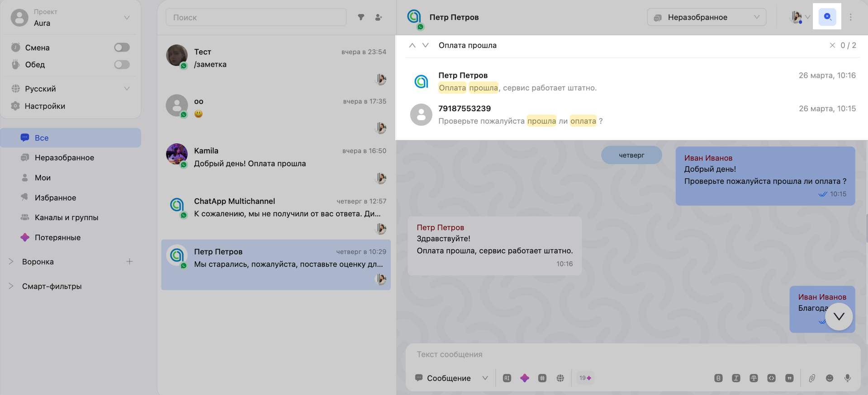The width and height of the screenshot is (868, 395).
Task: Click the chat list filter funnel icon
Action: (361, 17)
